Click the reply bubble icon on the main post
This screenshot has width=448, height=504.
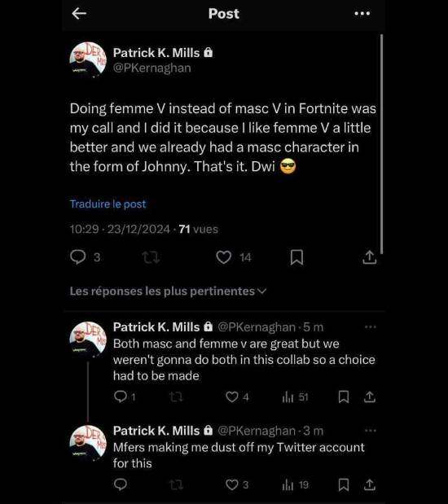click(x=78, y=257)
